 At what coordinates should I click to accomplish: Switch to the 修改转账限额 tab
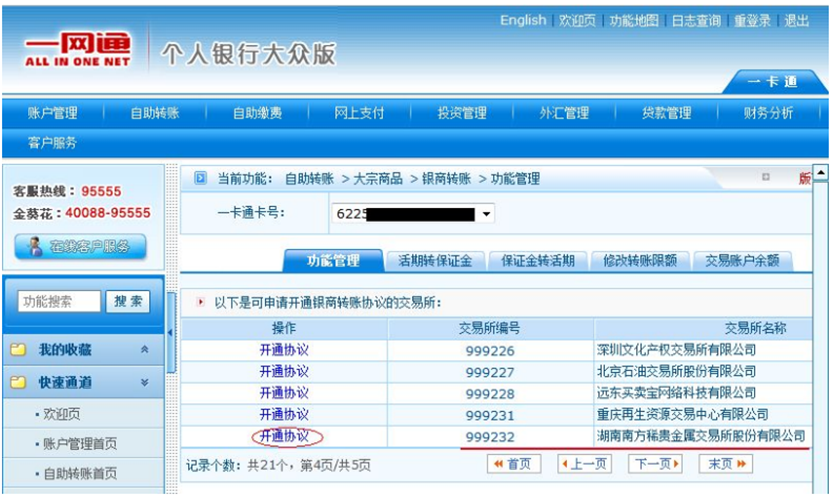pos(640,261)
